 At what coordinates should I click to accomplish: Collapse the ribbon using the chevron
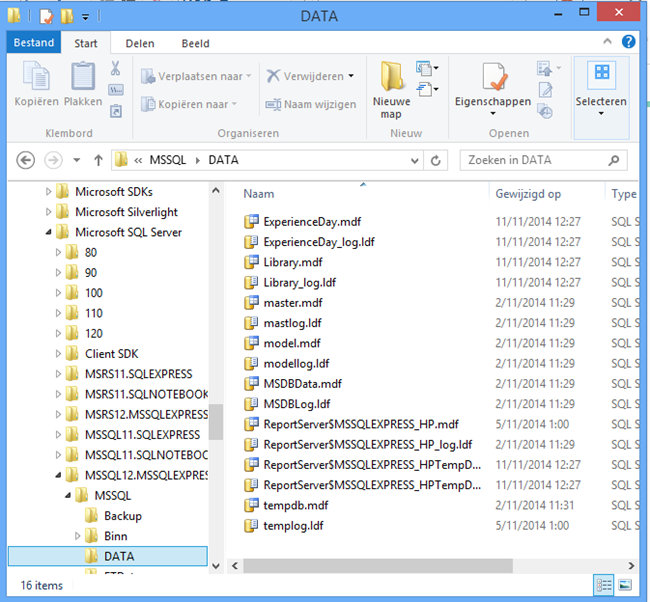(607, 41)
